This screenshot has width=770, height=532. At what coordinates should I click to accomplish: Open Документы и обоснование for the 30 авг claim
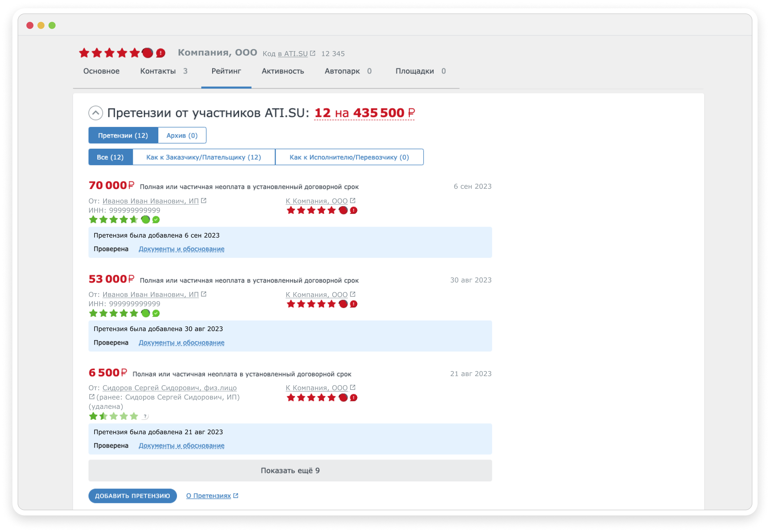point(181,343)
